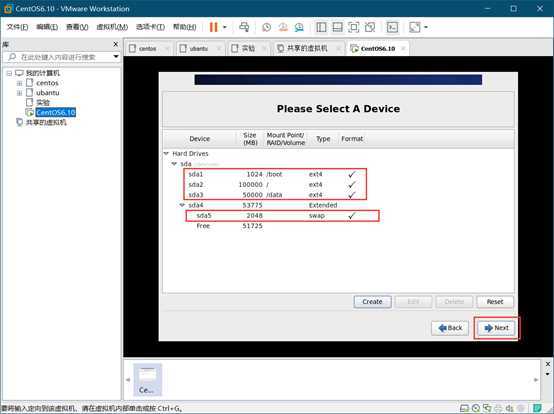Switch to the 共享的虚拟机 tab
554x414 pixels.
click(307, 48)
